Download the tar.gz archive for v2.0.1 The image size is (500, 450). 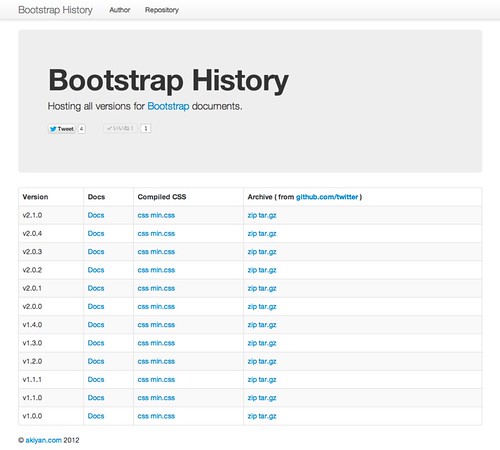[267, 288]
